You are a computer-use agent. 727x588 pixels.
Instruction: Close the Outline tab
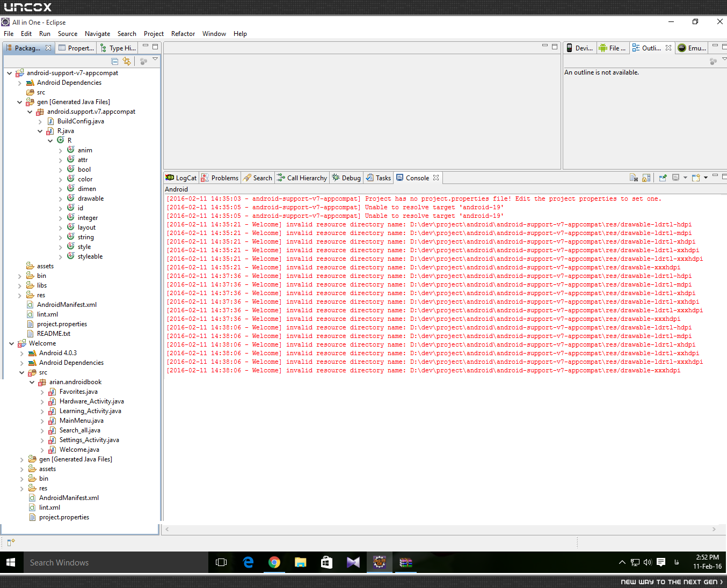(668, 48)
